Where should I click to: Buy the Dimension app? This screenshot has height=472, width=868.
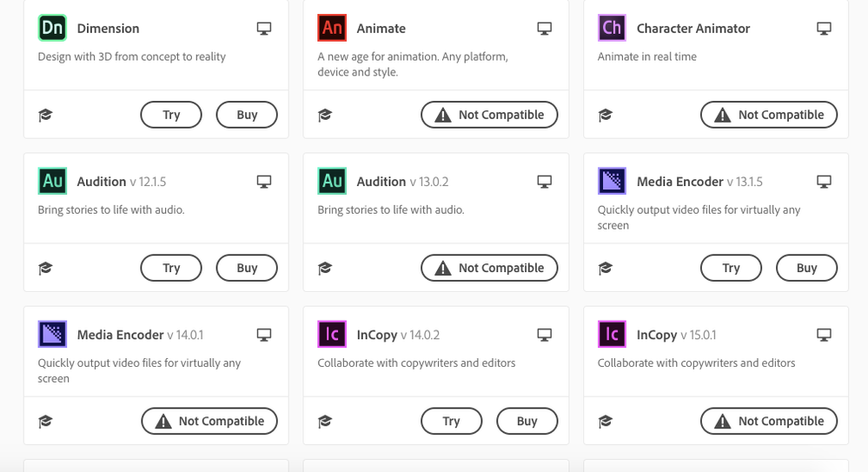point(247,115)
